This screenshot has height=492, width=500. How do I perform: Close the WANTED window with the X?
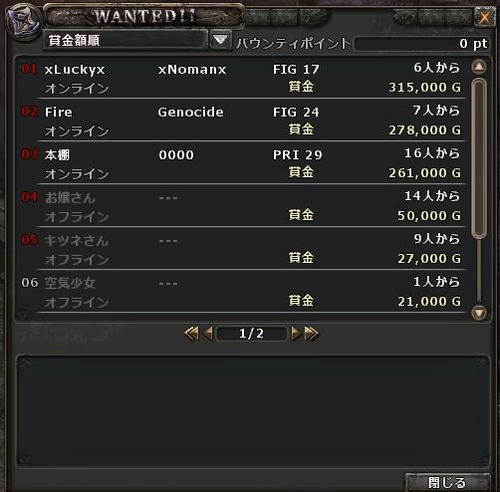tap(484, 17)
